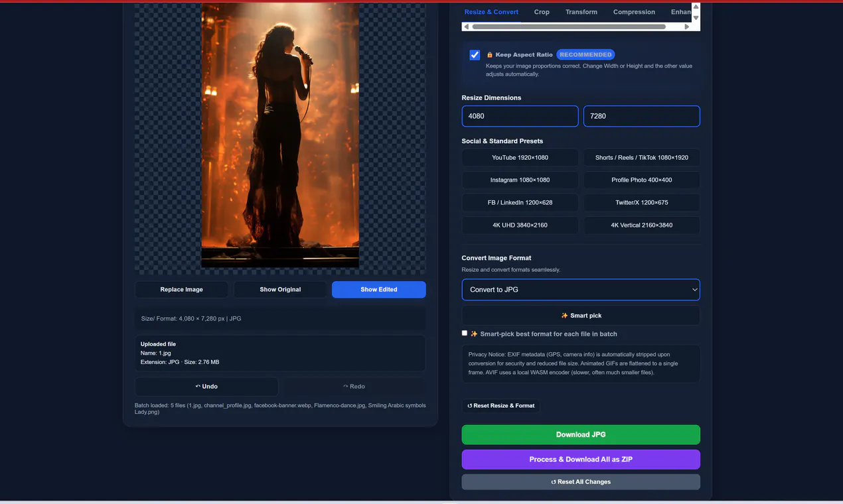Switch to the Crop tab
Viewport: 843px width, 504px height.
542,12
